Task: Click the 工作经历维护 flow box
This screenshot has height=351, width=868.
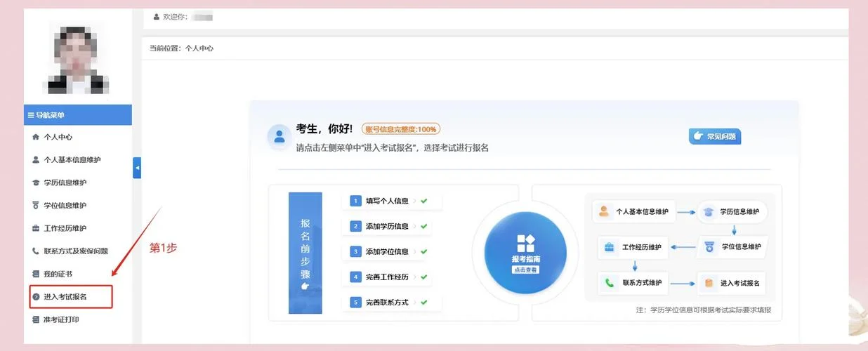Action: [x=633, y=247]
